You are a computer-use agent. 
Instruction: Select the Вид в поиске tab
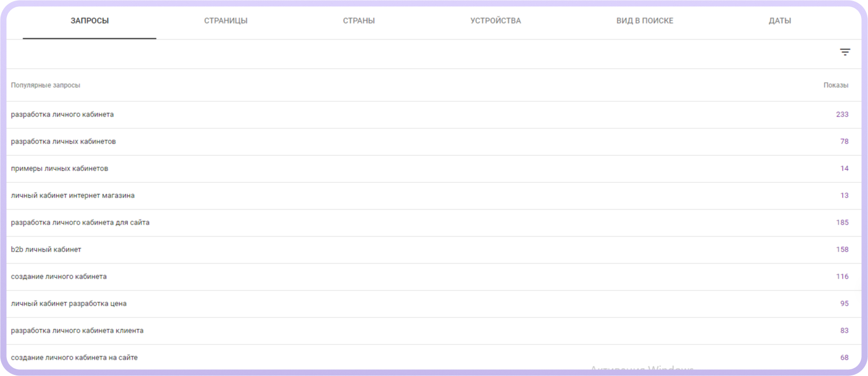[644, 21]
